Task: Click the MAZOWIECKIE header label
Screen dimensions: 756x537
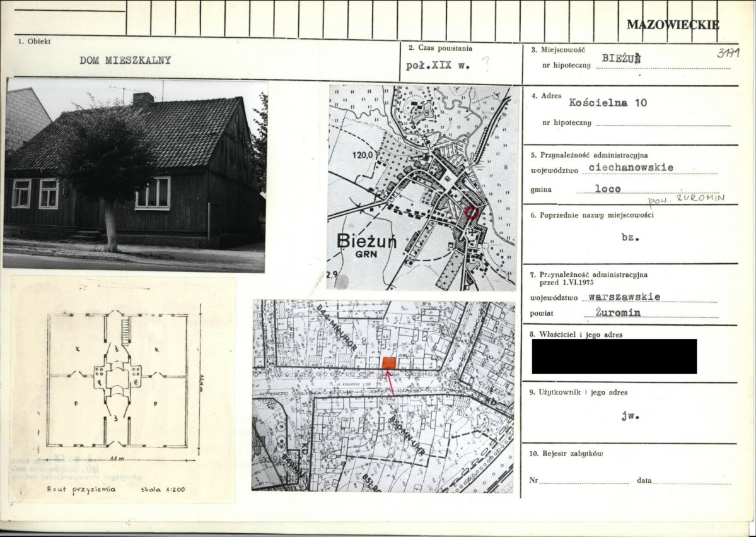Action: point(673,25)
